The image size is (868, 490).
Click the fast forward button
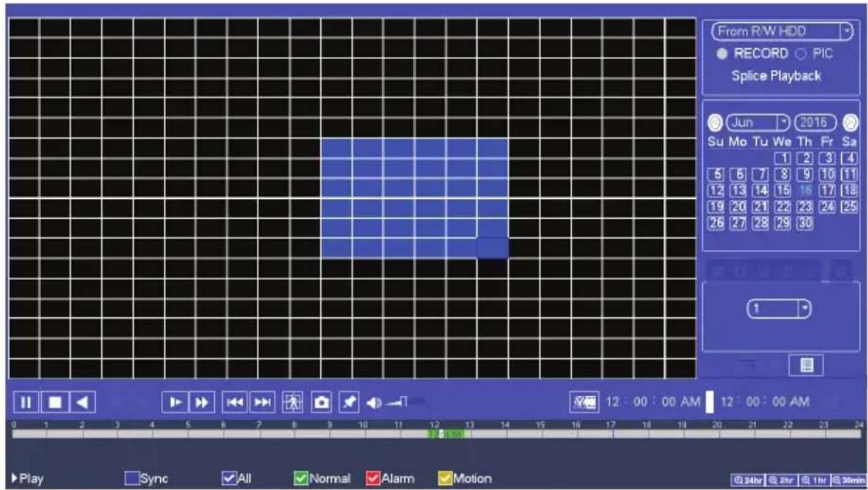[202, 403]
